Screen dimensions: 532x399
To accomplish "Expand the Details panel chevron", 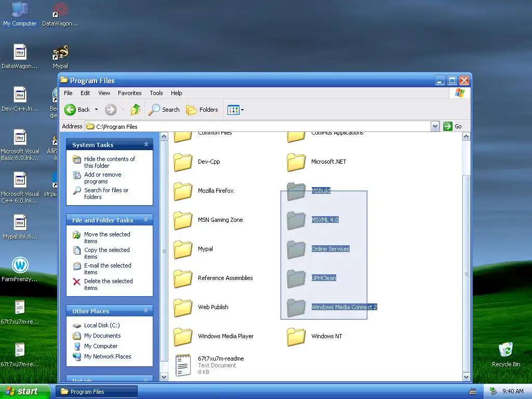I will click(x=146, y=380).
